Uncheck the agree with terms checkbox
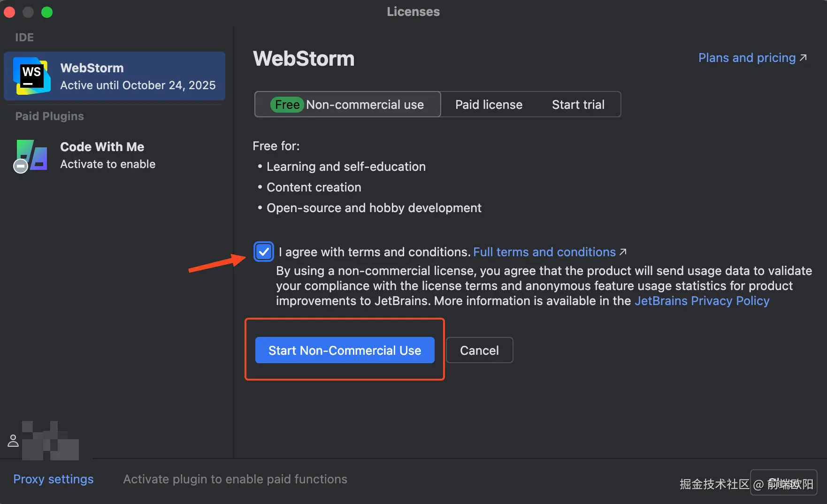The height and width of the screenshot is (504, 827). (x=264, y=252)
